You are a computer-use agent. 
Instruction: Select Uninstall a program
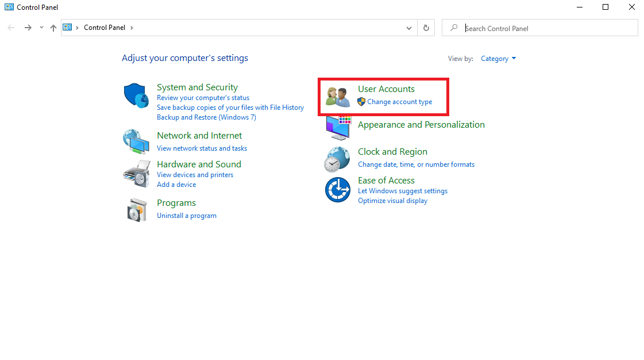click(187, 216)
